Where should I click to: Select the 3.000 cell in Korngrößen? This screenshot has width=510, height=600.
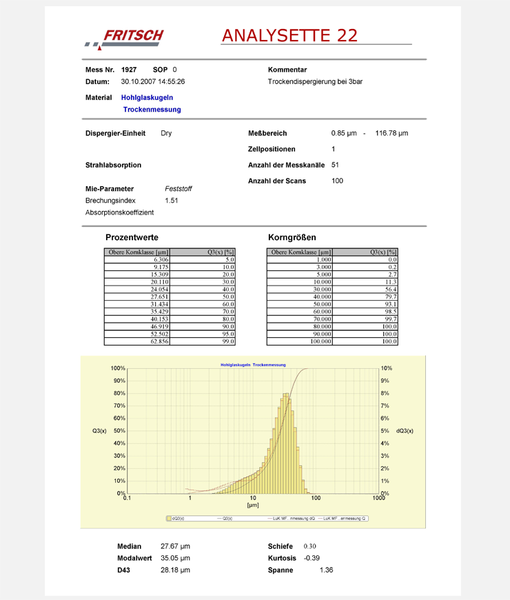tap(300, 267)
